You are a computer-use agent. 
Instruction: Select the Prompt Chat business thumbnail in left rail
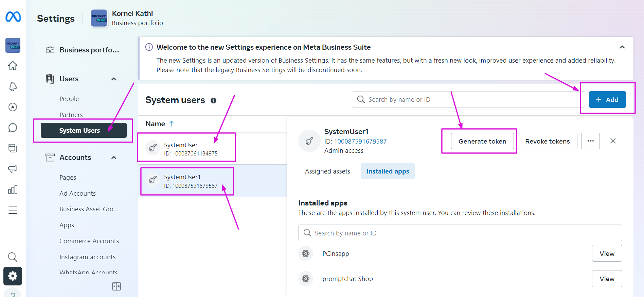point(13,45)
